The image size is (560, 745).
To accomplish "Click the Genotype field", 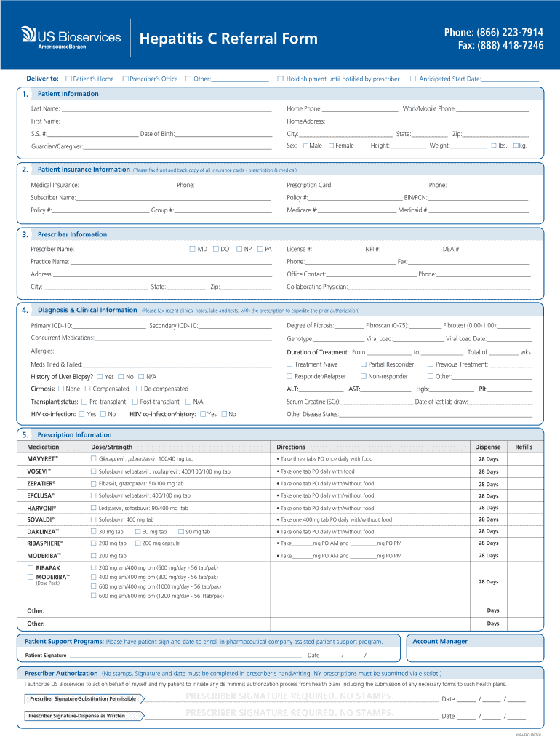I will tap(339, 339).
